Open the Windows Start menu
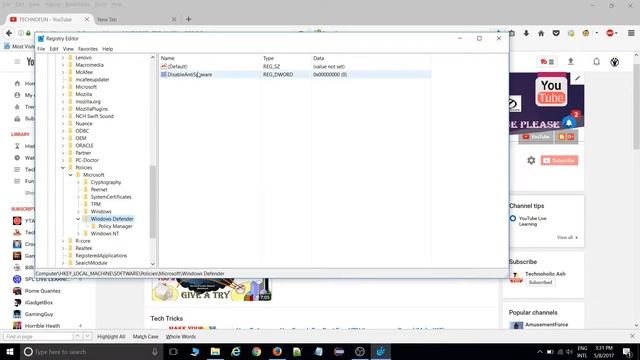 click(x=10, y=351)
